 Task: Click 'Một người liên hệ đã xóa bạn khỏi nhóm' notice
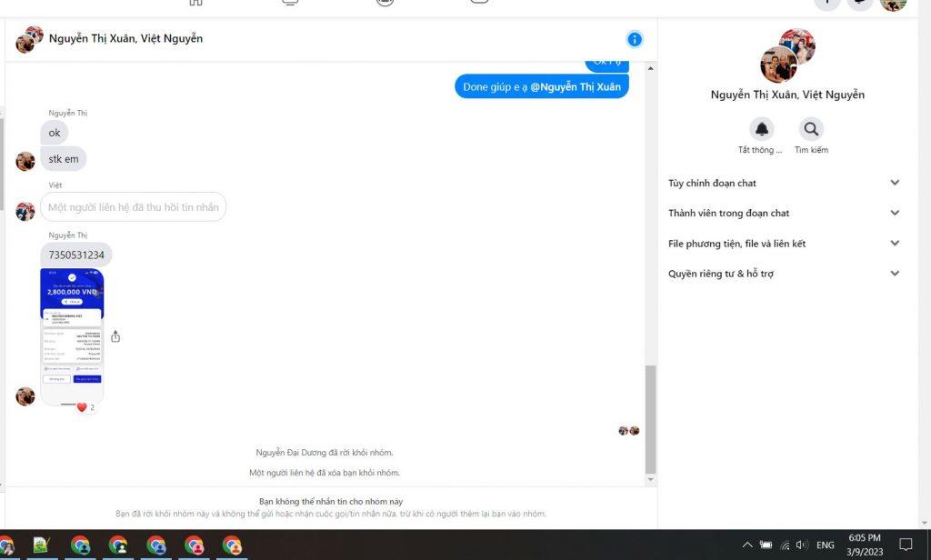click(325, 473)
